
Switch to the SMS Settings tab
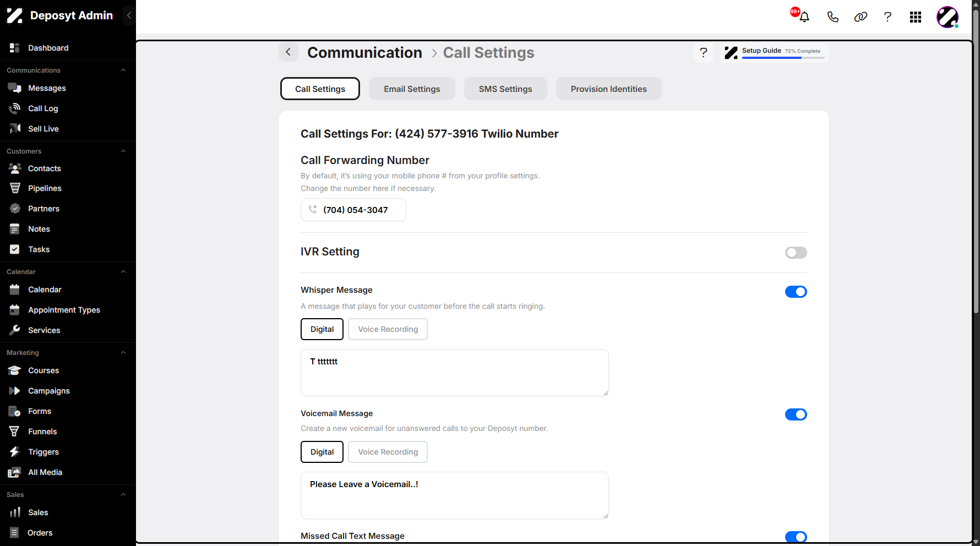(x=505, y=89)
